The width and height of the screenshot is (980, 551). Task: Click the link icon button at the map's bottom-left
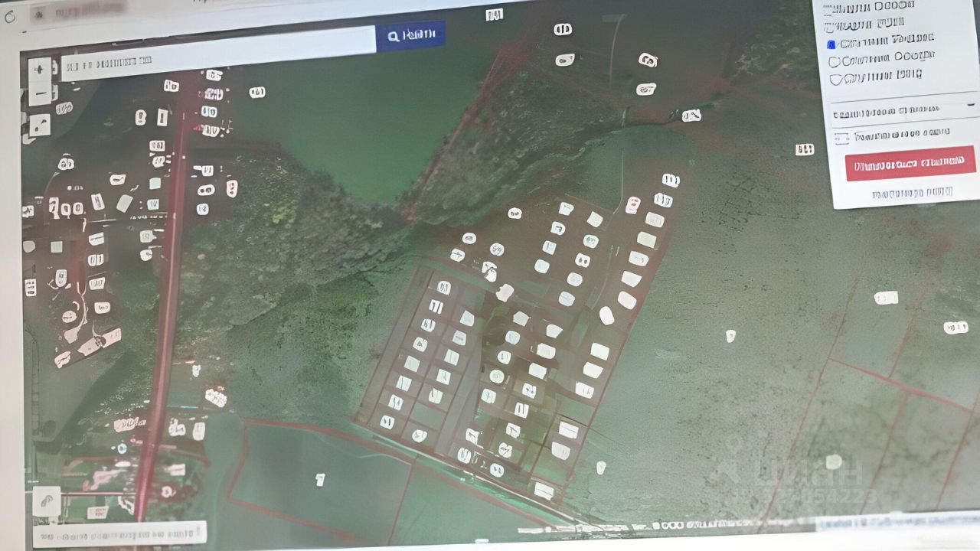(47, 501)
